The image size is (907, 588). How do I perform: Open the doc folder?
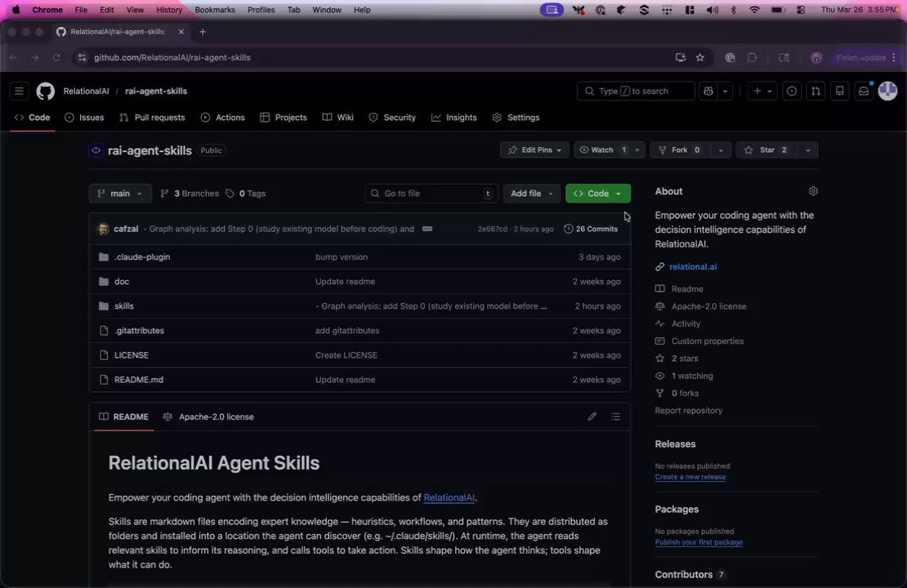click(122, 282)
